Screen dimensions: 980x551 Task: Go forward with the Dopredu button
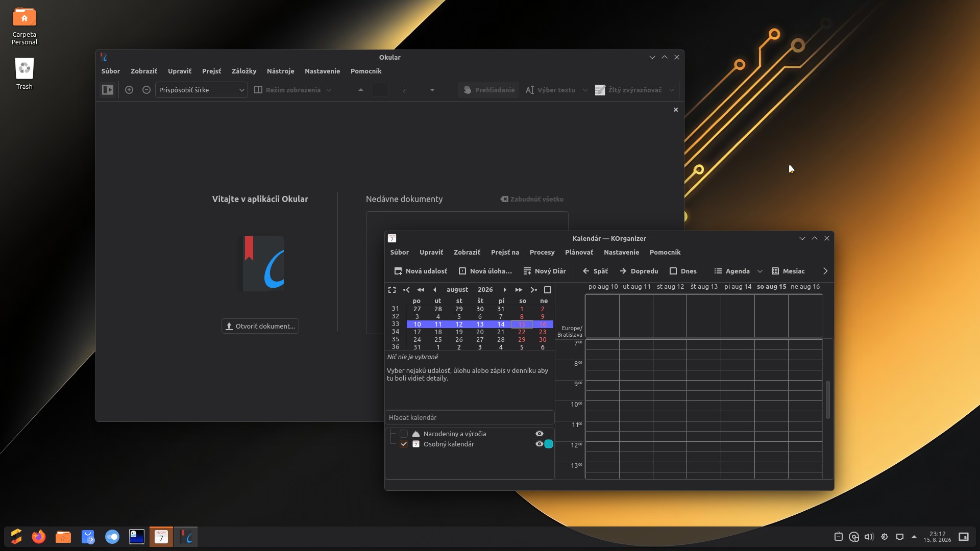coord(639,271)
